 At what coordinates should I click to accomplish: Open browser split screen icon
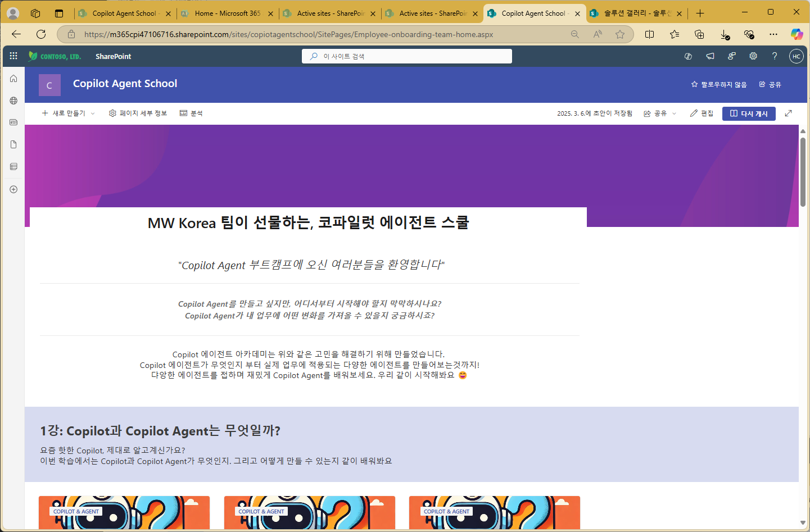[x=650, y=34]
